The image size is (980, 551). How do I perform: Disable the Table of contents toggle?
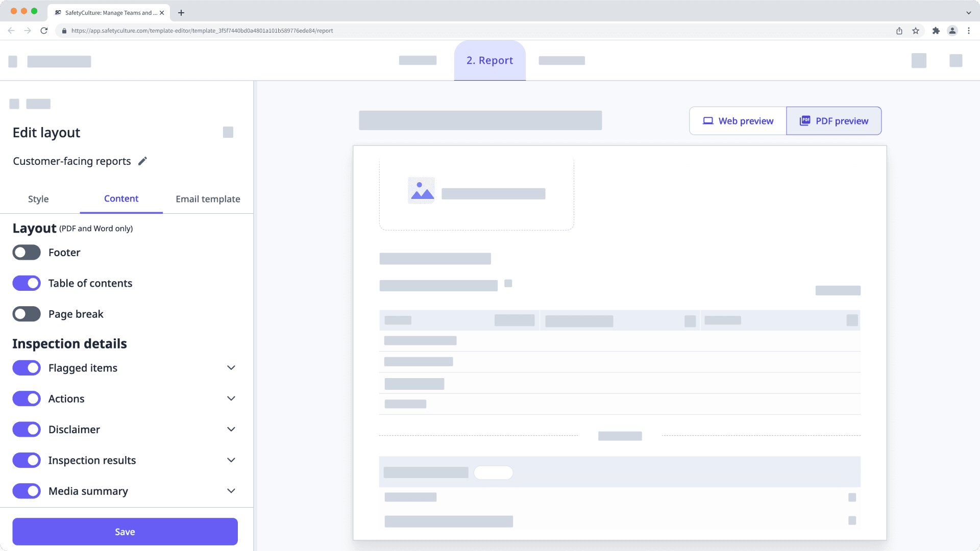point(26,283)
